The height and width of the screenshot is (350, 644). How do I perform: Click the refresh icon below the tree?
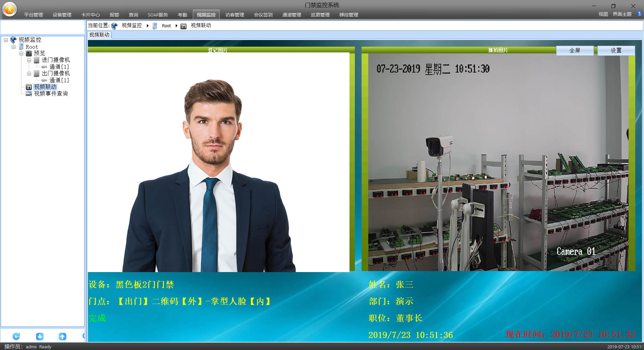(16, 336)
